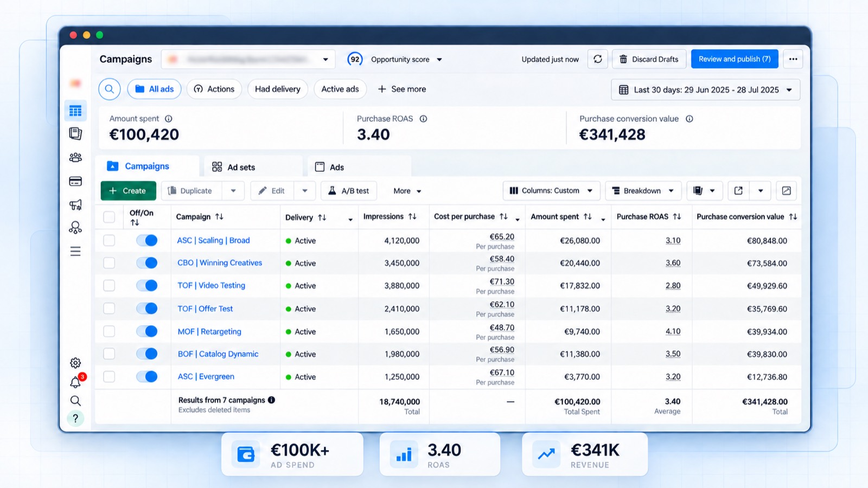This screenshot has height=488, width=868.
Task: Open the Last 30 days date range picker
Action: point(705,89)
